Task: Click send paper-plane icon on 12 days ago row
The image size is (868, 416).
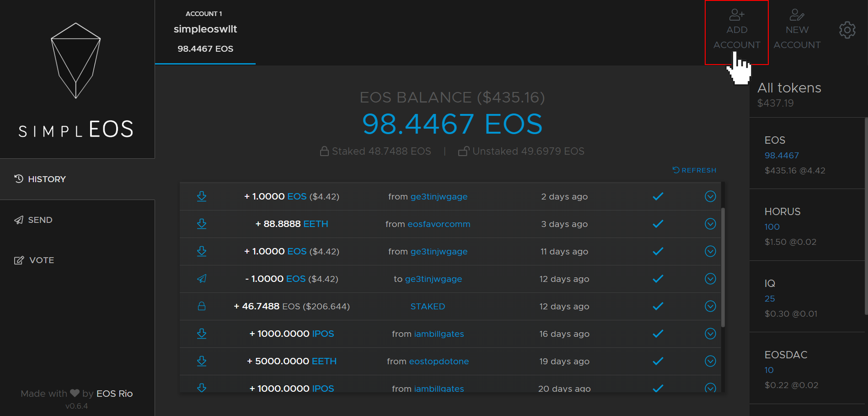Action: 202,279
